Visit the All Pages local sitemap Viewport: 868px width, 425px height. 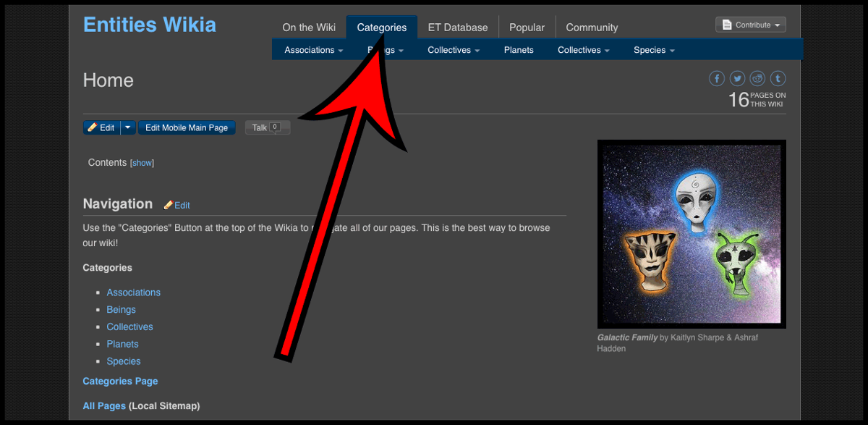[104, 405]
